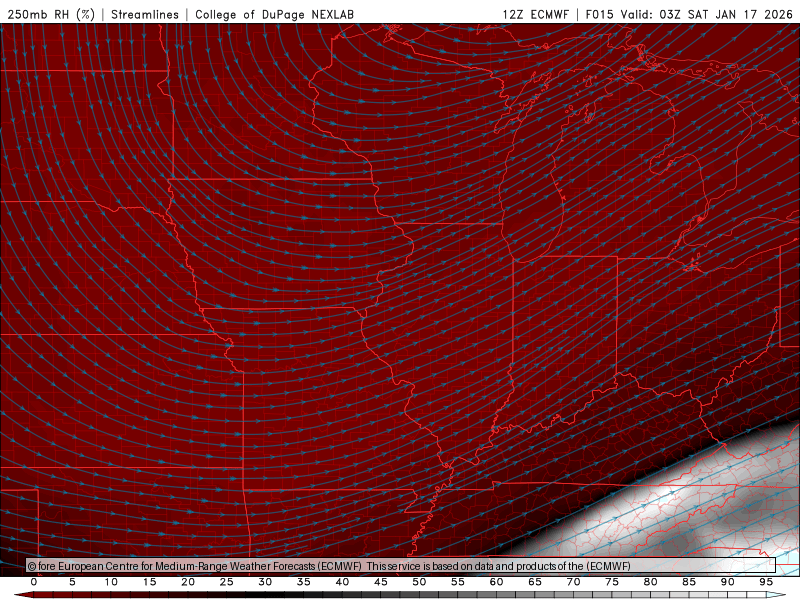Click the colorbar label "5"
This screenshot has height=600, width=800.
[x=72, y=582]
